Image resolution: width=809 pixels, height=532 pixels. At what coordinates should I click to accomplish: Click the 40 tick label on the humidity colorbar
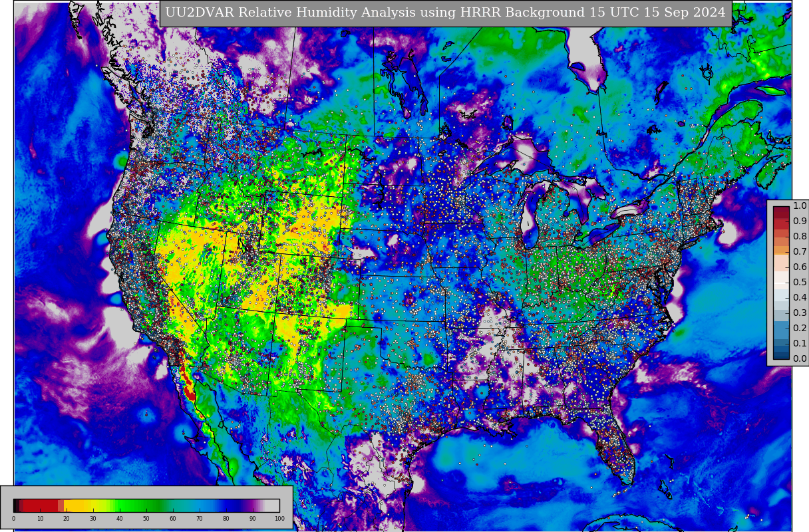pos(120,519)
